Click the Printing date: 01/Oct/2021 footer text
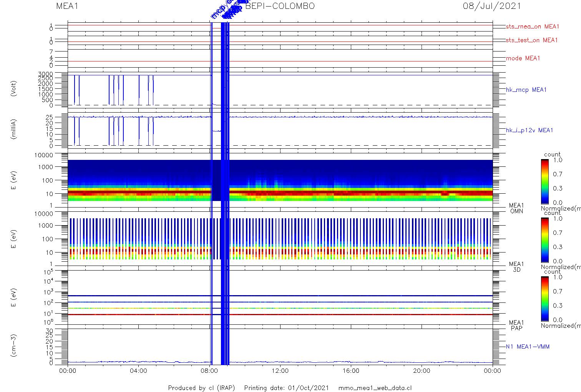 286,388
